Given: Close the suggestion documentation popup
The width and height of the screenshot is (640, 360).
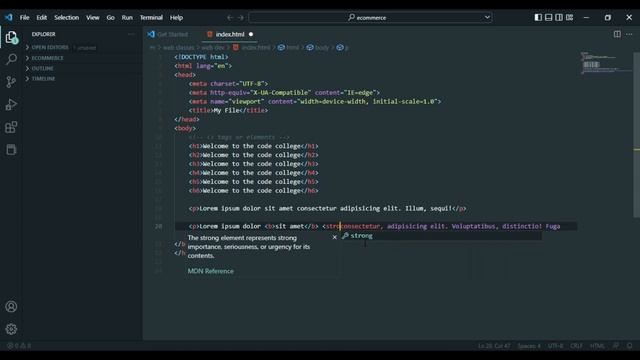Looking at the screenshot, I should tap(335, 237).
